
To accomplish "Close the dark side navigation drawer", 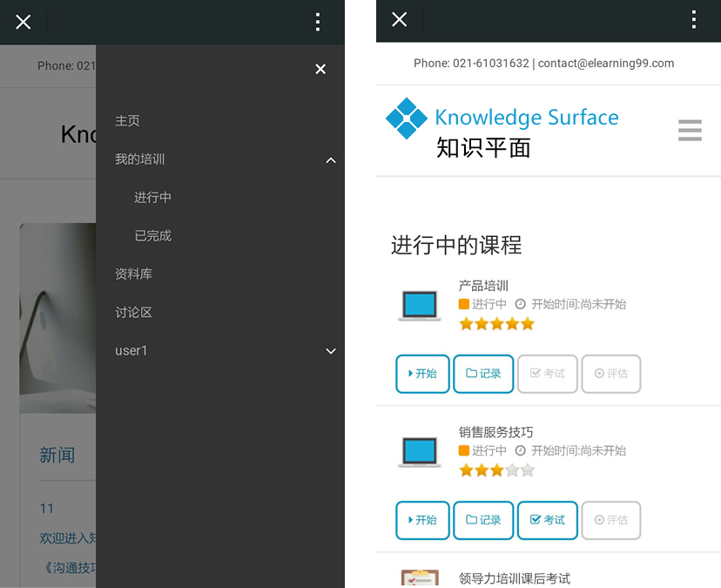I will tap(320, 69).
